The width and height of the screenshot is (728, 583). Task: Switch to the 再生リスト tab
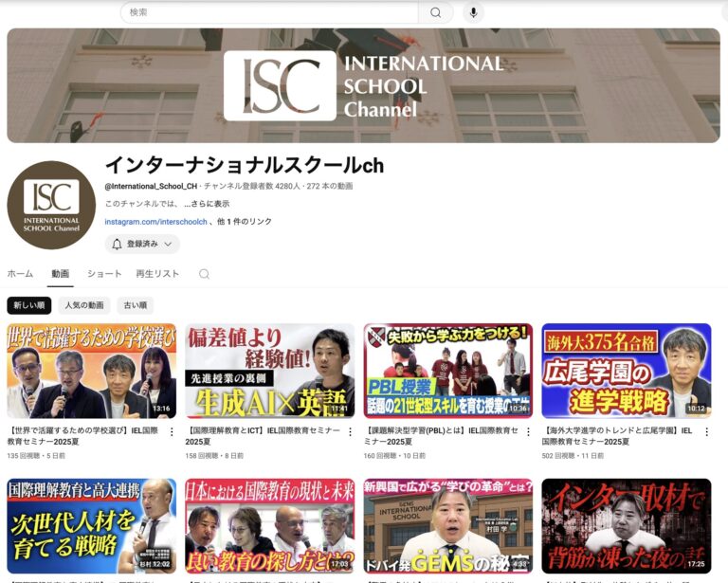click(x=157, y=274)
